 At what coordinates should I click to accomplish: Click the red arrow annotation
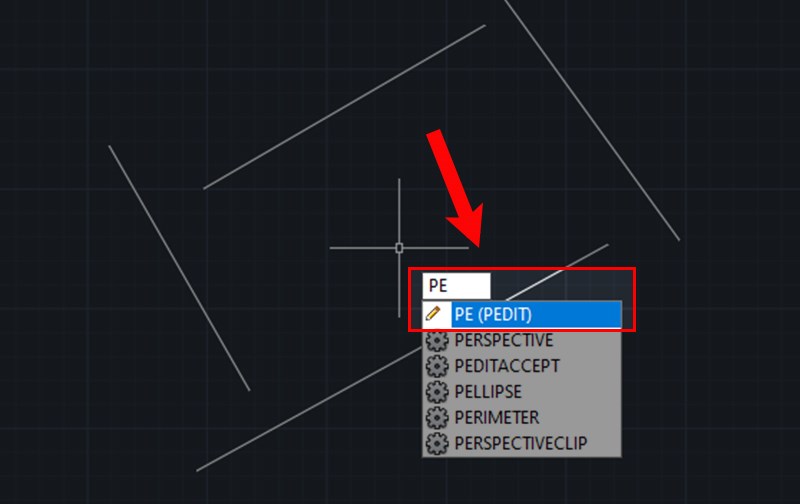point(455,188)
